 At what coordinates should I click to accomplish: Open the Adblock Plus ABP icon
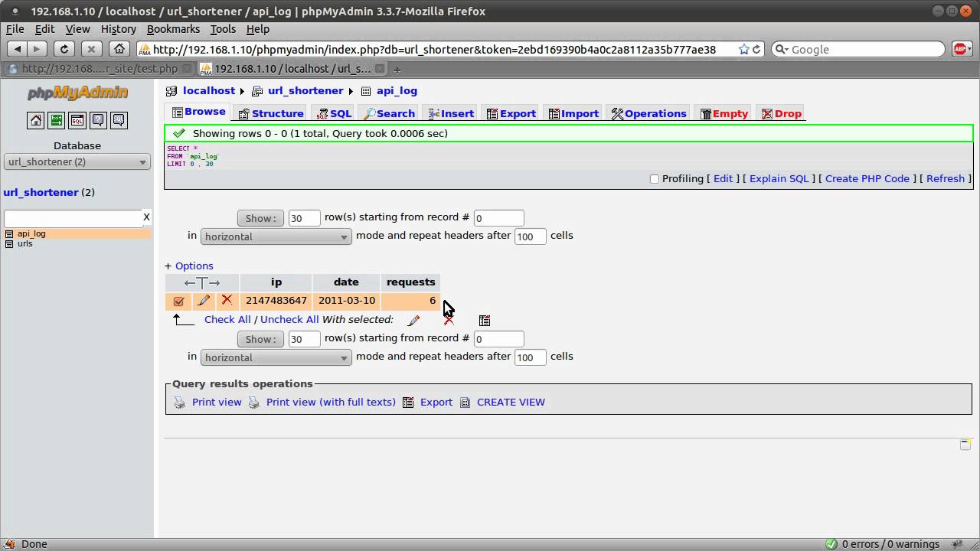[961, 49]
